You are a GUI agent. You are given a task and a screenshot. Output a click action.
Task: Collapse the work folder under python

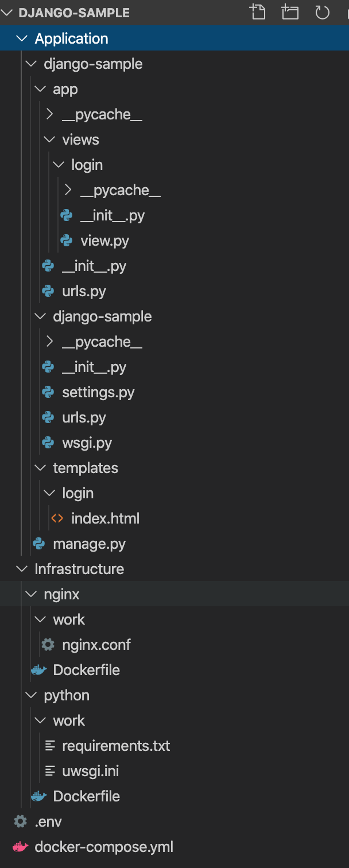[40, 720]
